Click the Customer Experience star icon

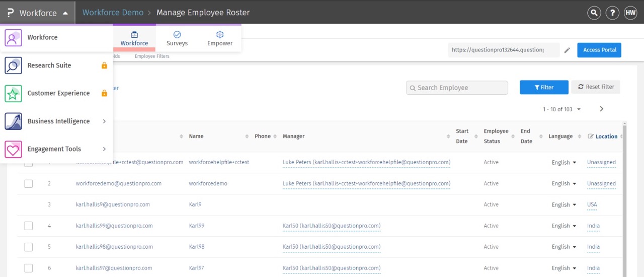pyautogui.click(x=13, y=93)
